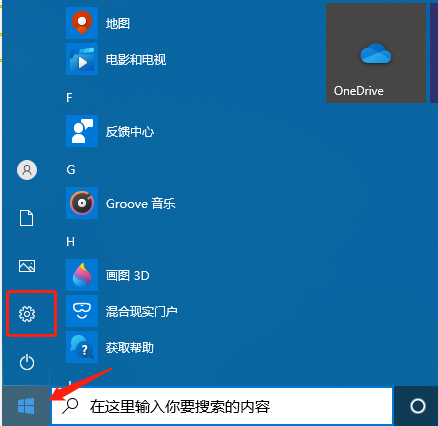The width and height of the screenshot is (438, 426).
Task: Click the Windows Start button
Action: click(x=26, y=406)
